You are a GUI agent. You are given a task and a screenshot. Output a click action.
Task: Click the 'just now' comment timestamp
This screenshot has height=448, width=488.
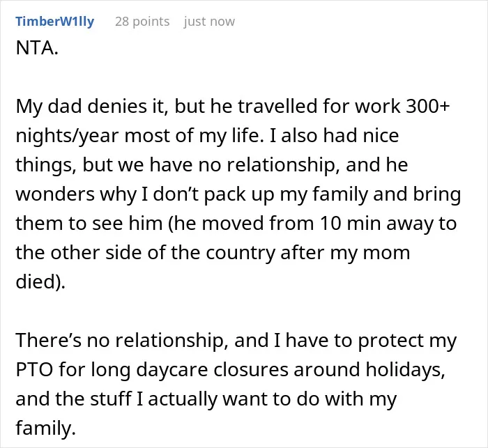209,22
